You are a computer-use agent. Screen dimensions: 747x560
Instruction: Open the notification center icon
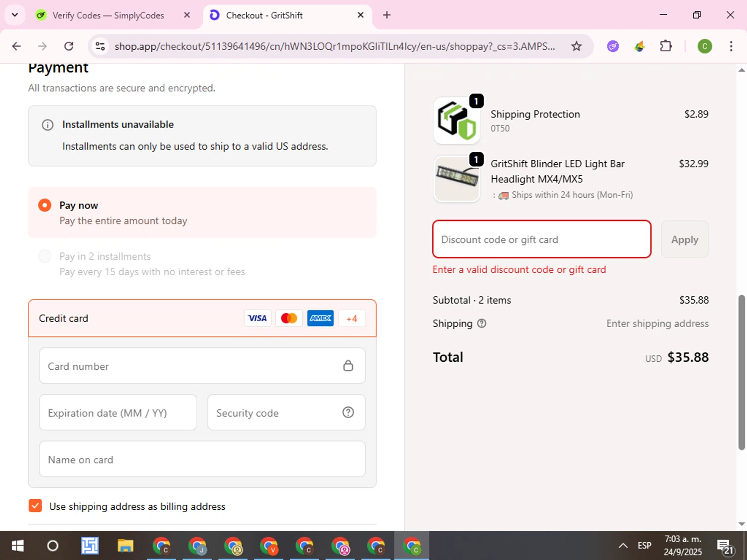coord(726,547)
